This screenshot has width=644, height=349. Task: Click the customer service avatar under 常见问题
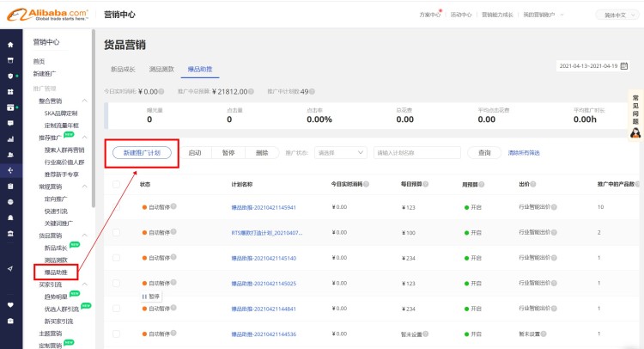[635, 132]
